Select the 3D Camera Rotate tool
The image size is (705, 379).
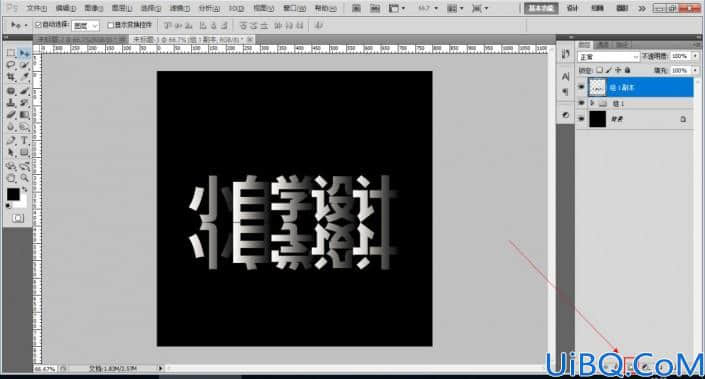coord(24,166)
